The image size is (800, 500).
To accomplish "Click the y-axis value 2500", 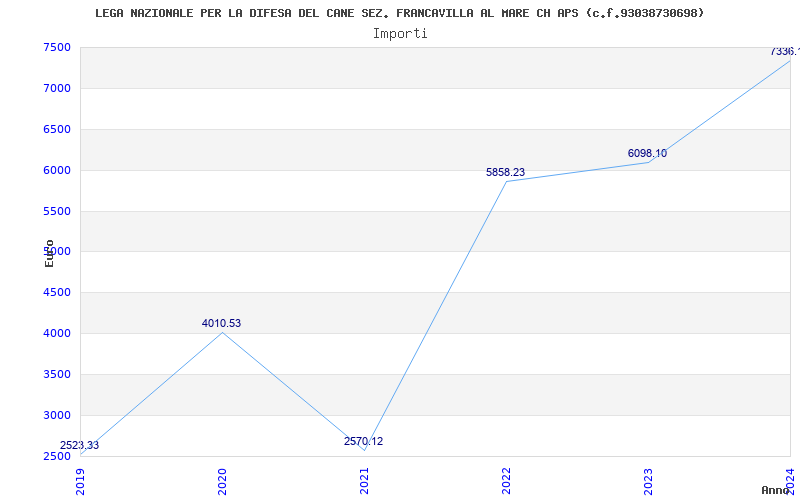I will (57, 456).
